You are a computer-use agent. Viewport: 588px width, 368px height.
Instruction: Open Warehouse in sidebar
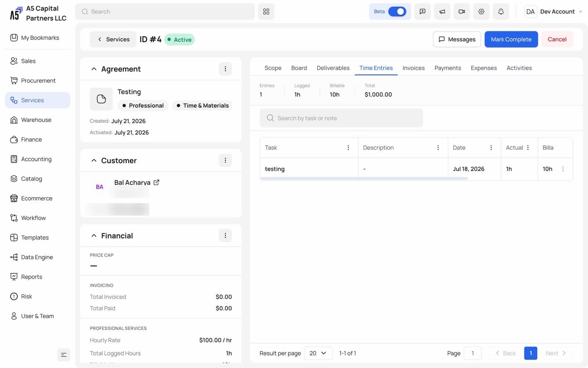pos(37,120)
